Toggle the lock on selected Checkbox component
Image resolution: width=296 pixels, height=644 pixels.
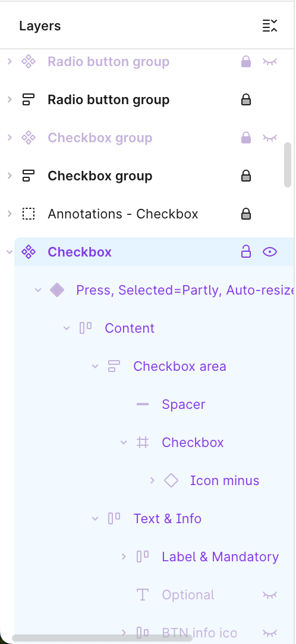tap(246, 252)
